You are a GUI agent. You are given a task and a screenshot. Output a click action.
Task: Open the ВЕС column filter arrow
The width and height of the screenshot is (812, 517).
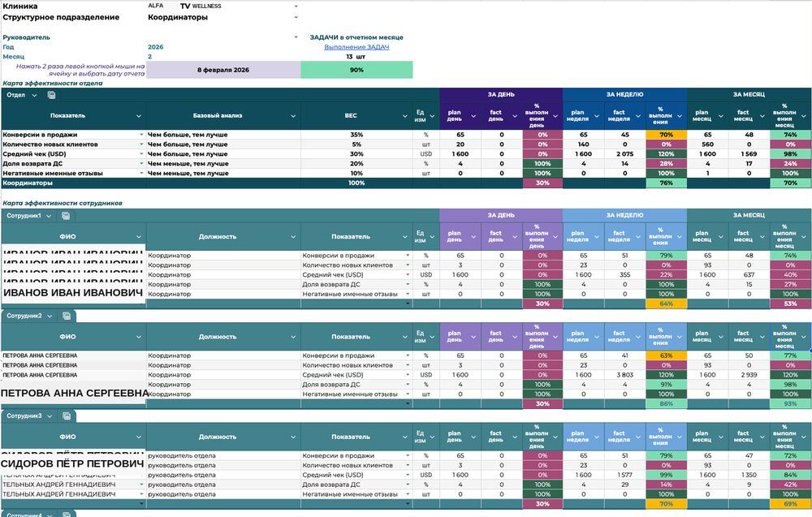click(x=405, y=116)
